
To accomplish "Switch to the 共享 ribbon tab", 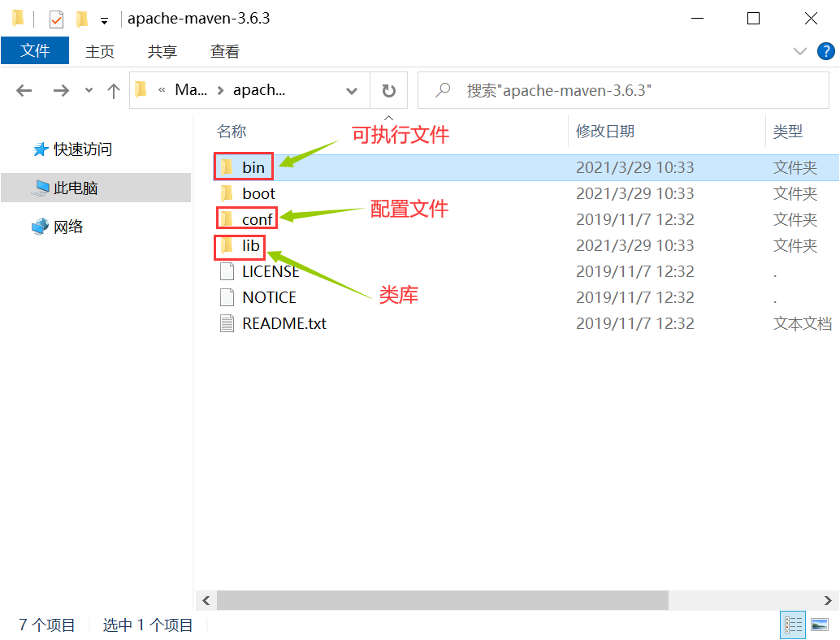I will (162, 51).
